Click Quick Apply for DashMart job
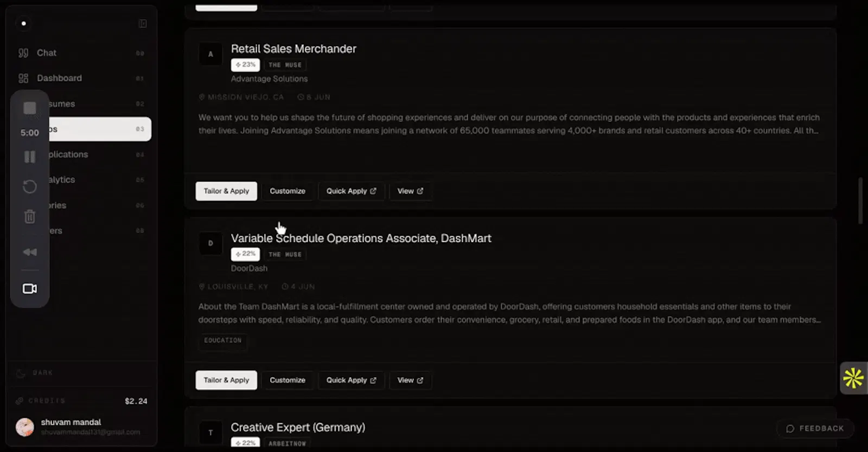Image resolution: width=868 pixels, height=452 pixels. (x=351, y=380)
